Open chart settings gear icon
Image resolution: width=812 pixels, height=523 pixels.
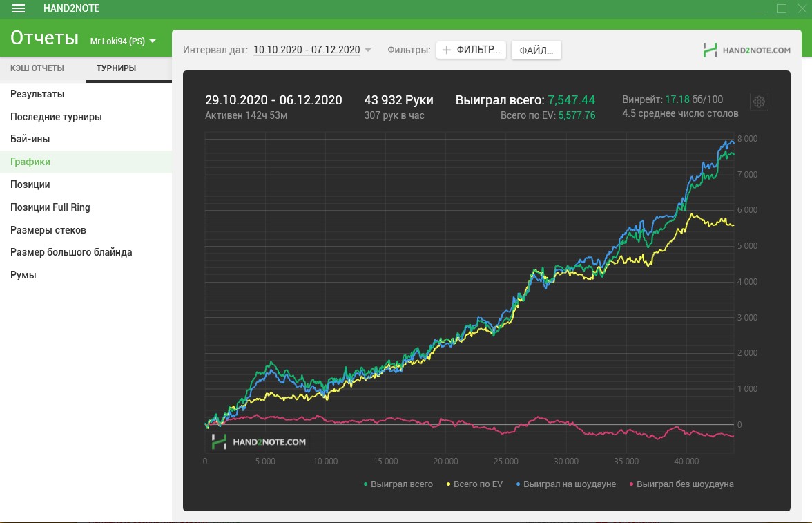(x=759, y=102)
